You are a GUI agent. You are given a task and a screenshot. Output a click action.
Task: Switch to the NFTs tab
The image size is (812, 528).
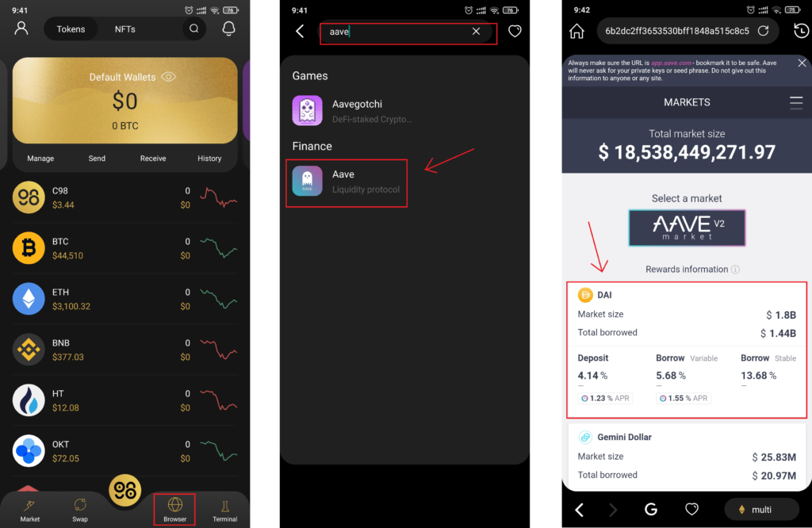pos(124,29)
